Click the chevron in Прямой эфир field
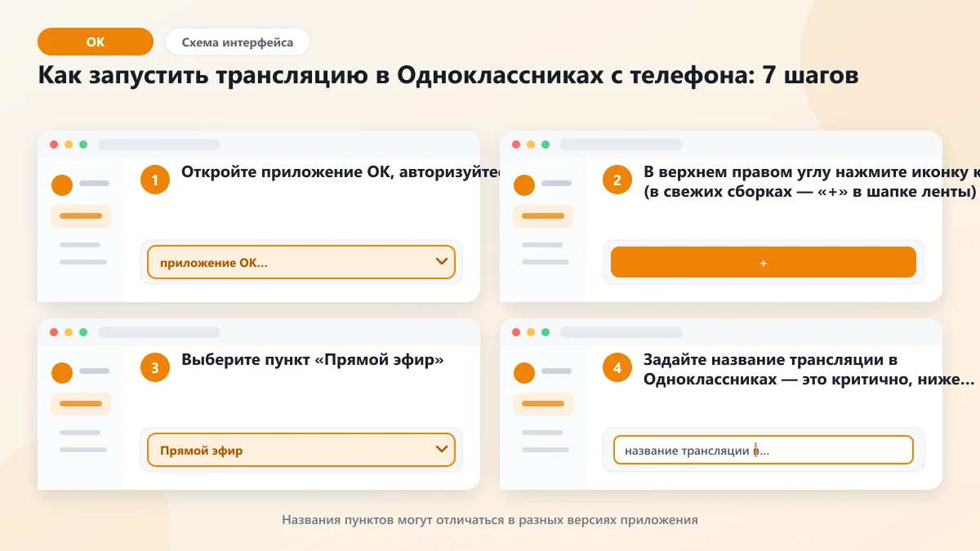This screenshot has width=980, height=551. coord(442,449)
